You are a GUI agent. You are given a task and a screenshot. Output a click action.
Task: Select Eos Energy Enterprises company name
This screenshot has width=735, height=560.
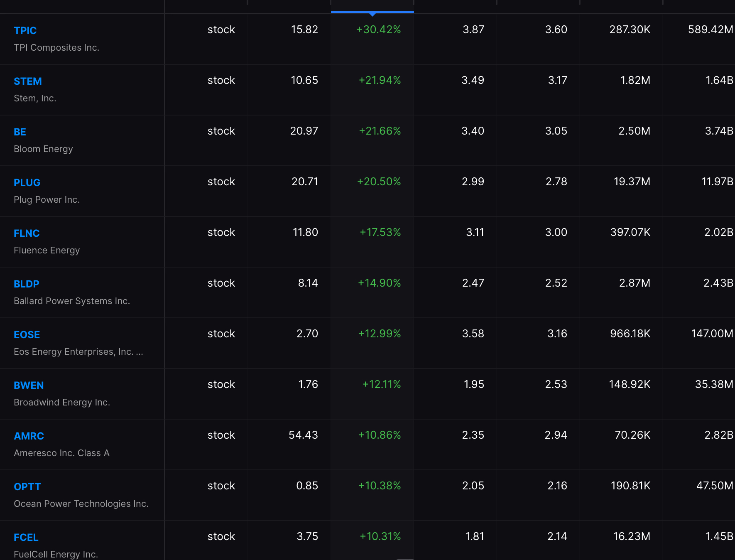point(78,351)
